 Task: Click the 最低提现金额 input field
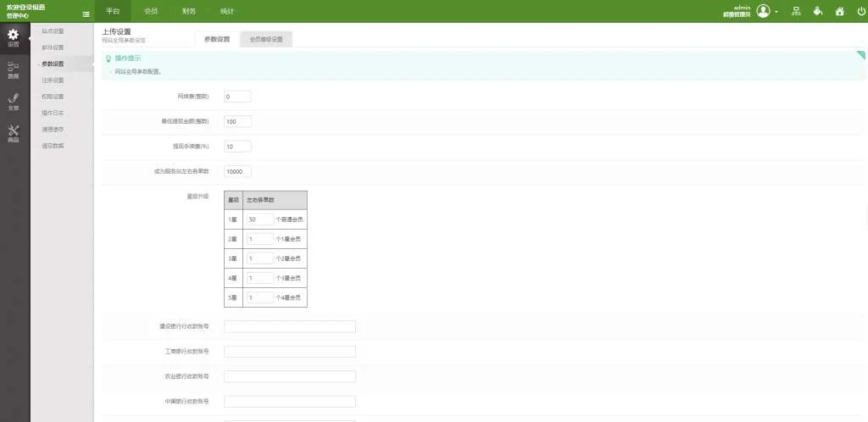tap(237, 121)
